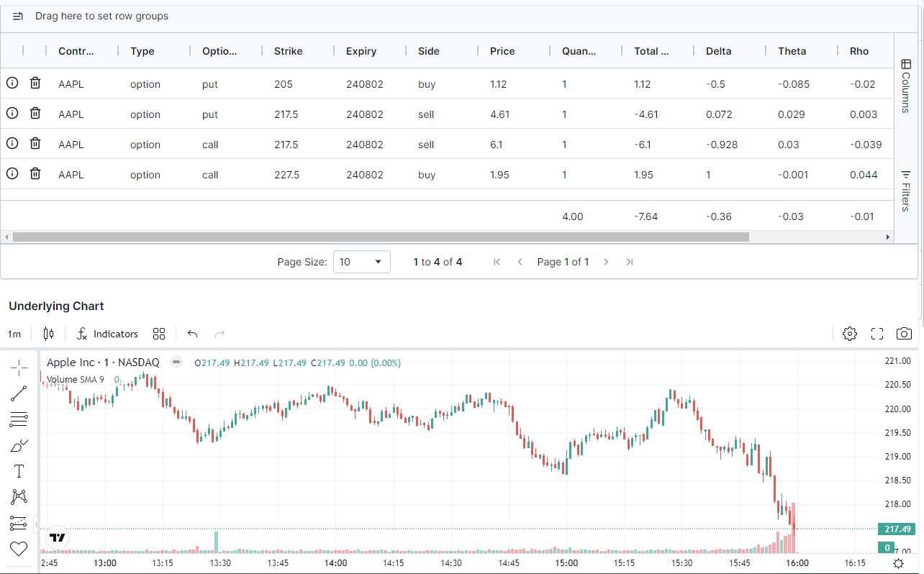924x574 pixels.
Task: Open the candlestick chart style selector
Action: point(48,334)
